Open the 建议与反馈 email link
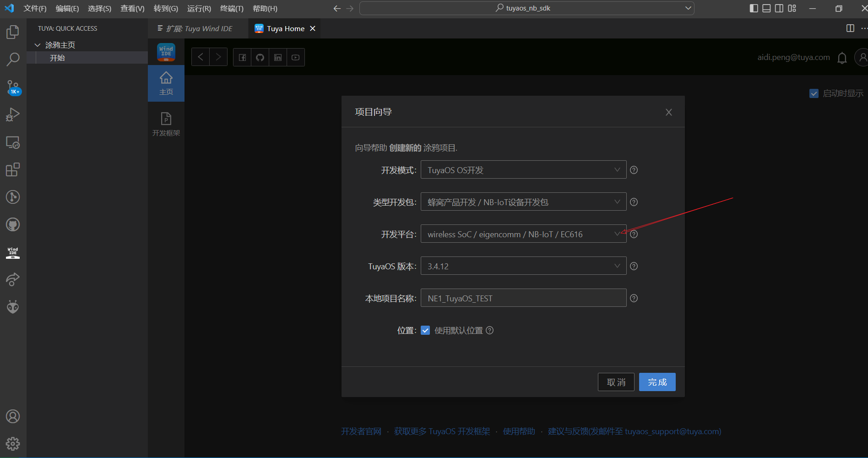 coord(635,431)
